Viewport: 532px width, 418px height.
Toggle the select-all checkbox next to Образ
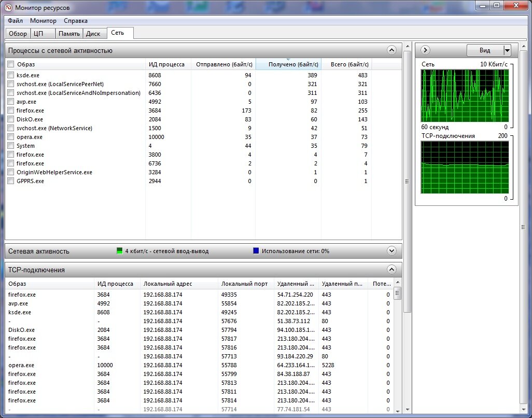point(11,64)
